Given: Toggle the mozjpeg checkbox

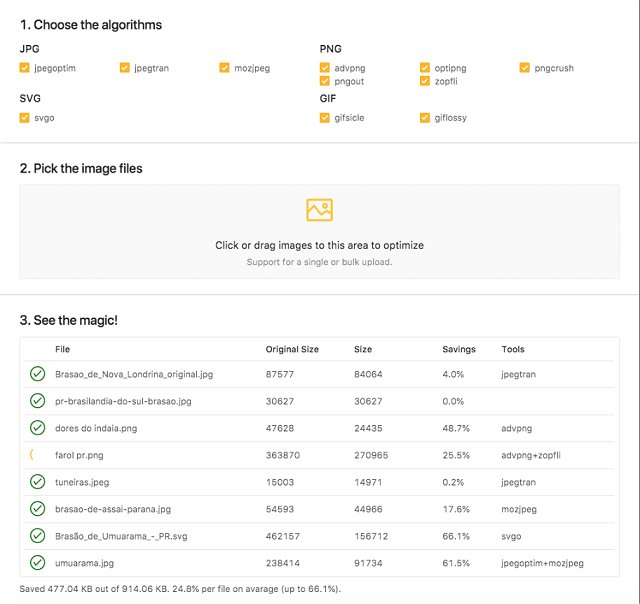Looking at the screenshot, I should [225, 68].
